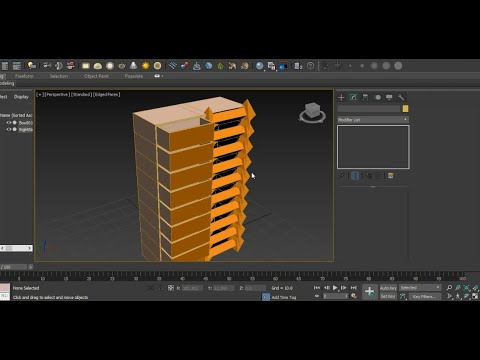This screenshot has width=480, height=360.
Task: Go to Start frame button
Action: (317, 288)
